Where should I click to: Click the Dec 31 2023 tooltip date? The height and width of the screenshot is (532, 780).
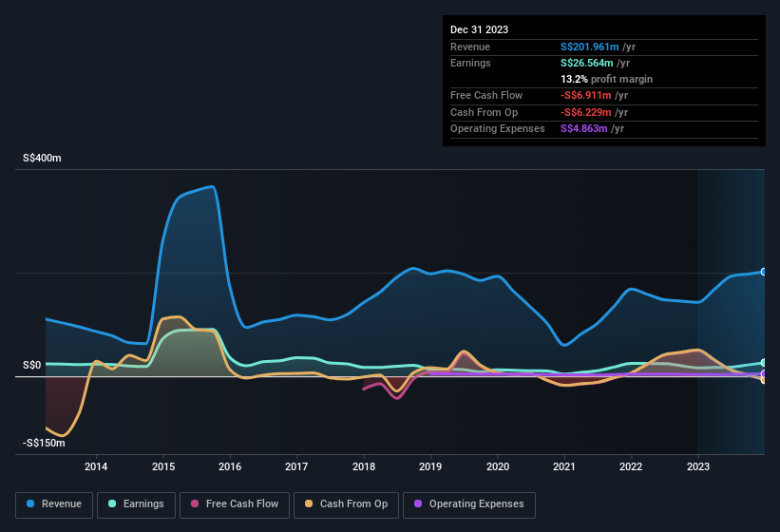point(479,29)
